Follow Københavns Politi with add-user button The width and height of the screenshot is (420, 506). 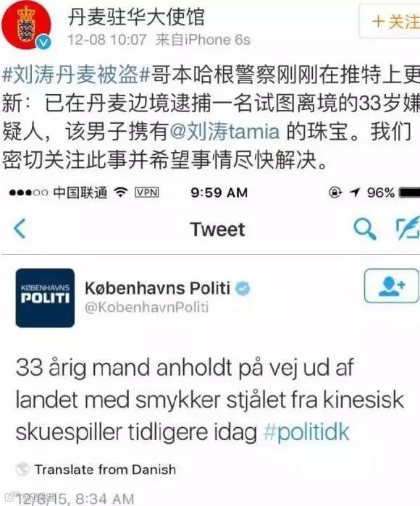(392, 286)
